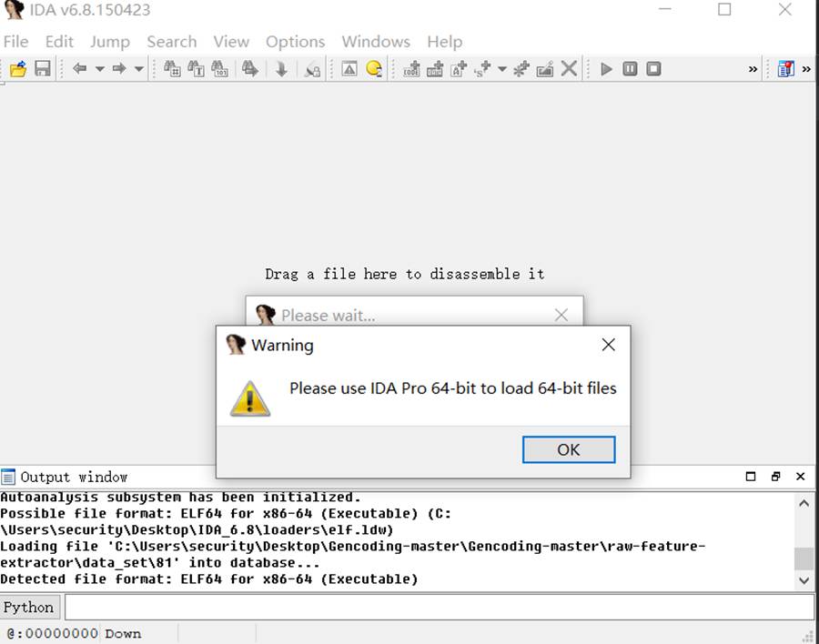Screen dimensions: 819x644
Task: Close the Warning dialog with its X
Action: (608, 345)
